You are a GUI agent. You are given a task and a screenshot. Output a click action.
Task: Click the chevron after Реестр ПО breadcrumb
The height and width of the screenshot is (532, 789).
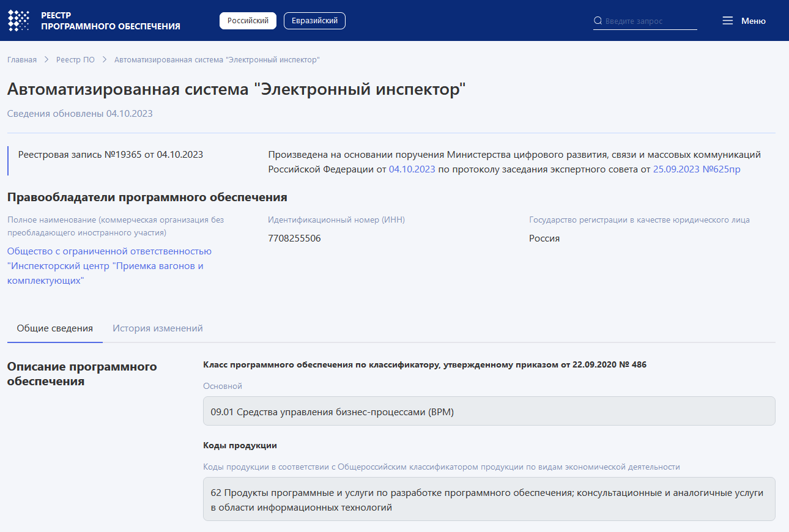(105, 60)
